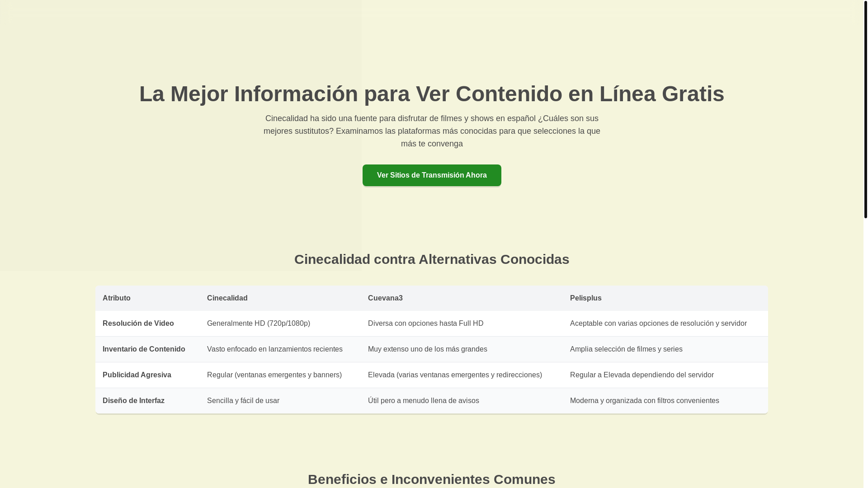
Task: Click cell 'Amplia selección de filmes y series'
Action: (665, 349)
